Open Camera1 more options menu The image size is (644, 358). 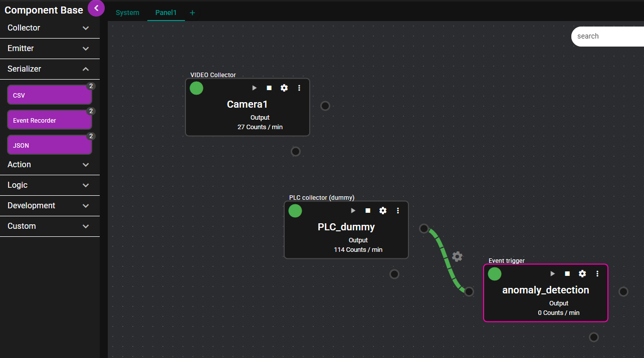pyautogui.click(x=299, y=88)
